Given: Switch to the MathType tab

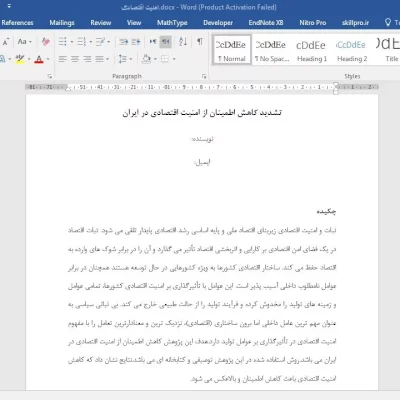Looking at the screenshot, I should 172,23.
